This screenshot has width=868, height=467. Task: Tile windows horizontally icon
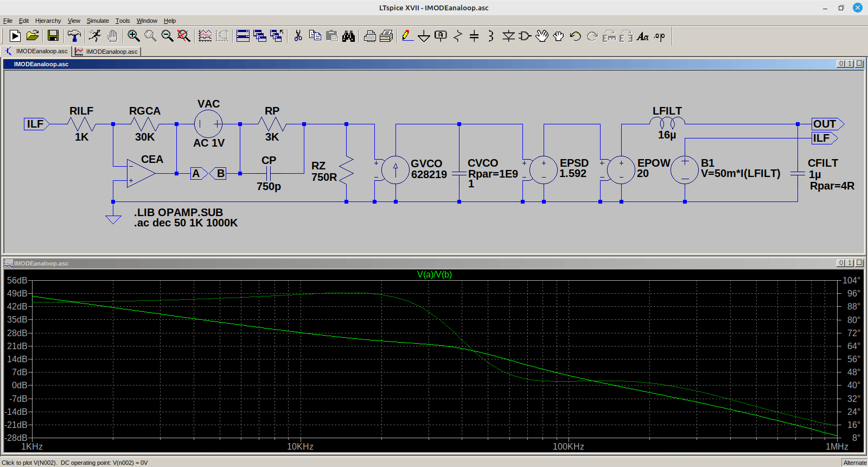[x=243, y=36]
